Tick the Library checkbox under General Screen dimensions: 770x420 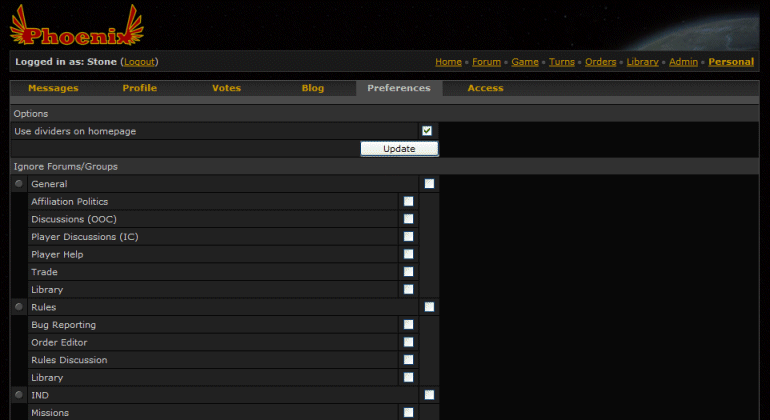pos(408,289)
